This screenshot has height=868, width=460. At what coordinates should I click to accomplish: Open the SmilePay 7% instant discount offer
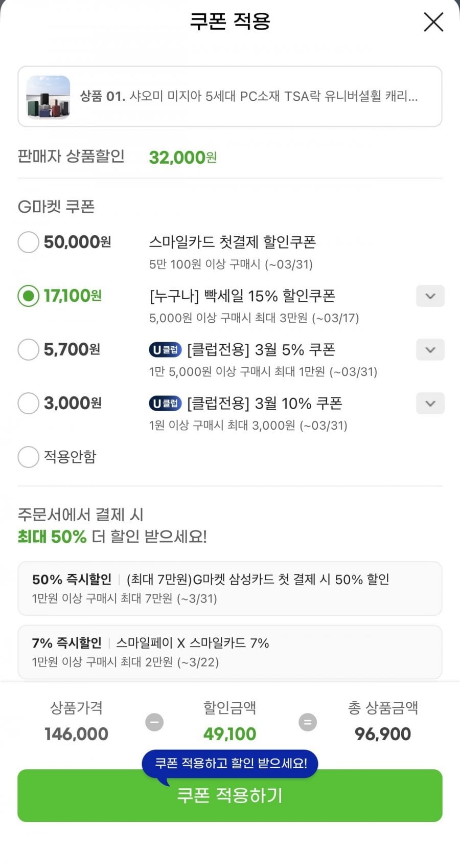pyautogui.click(x=229, y=652)
